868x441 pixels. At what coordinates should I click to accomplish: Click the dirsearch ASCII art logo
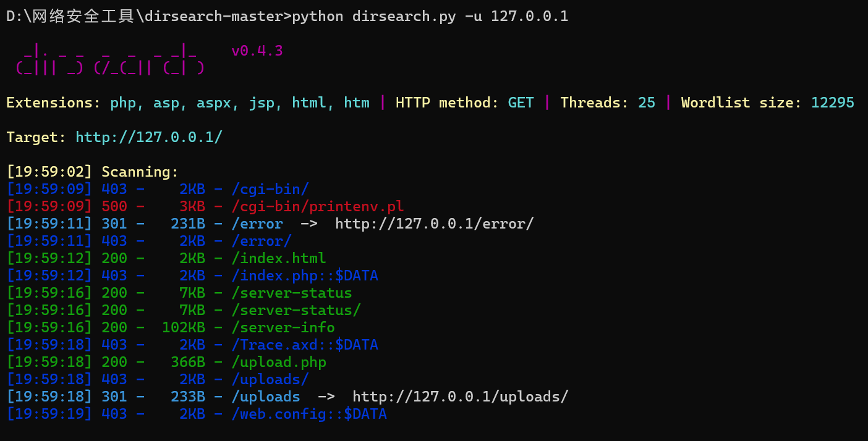[110, 59]
